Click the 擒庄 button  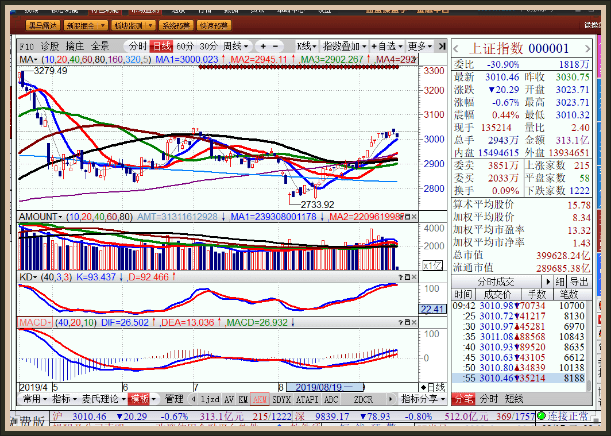tap(75, 46)
